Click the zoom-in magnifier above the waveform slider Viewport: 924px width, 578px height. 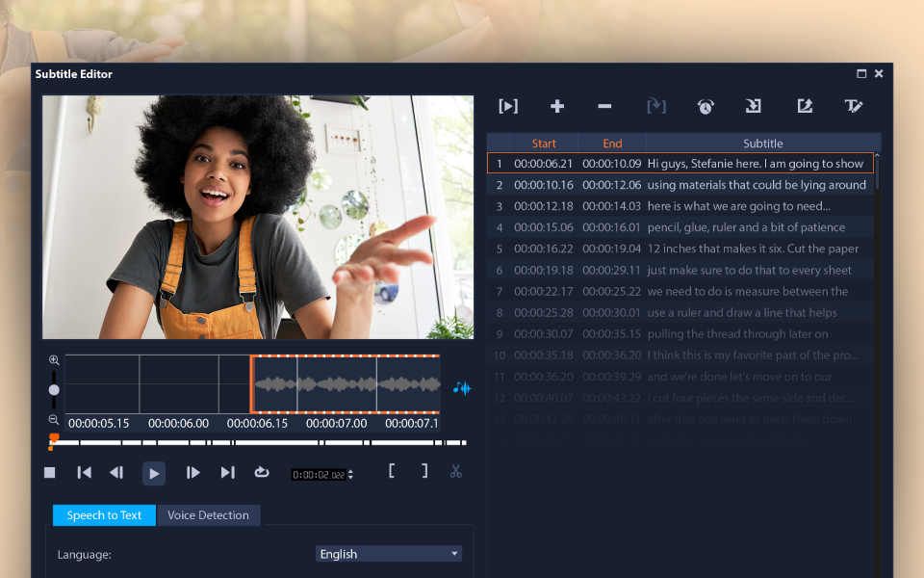pos(54,358)
